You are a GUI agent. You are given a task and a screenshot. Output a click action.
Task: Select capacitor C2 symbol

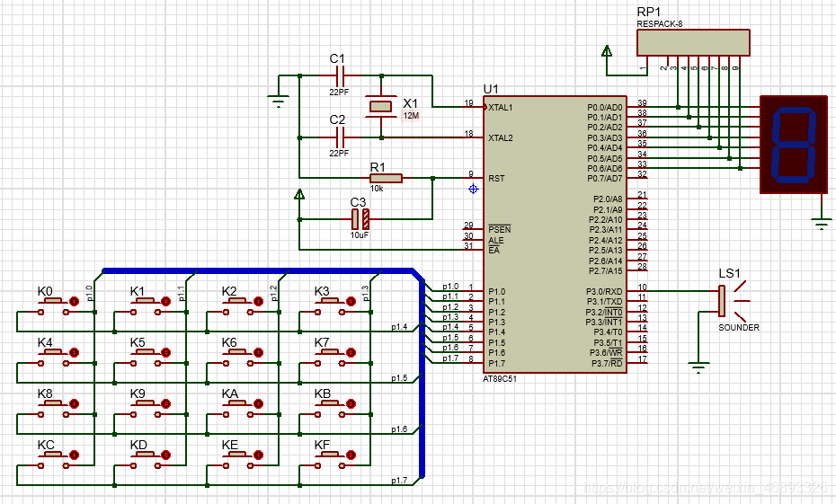pyautogui.click(x=340, y=137)
